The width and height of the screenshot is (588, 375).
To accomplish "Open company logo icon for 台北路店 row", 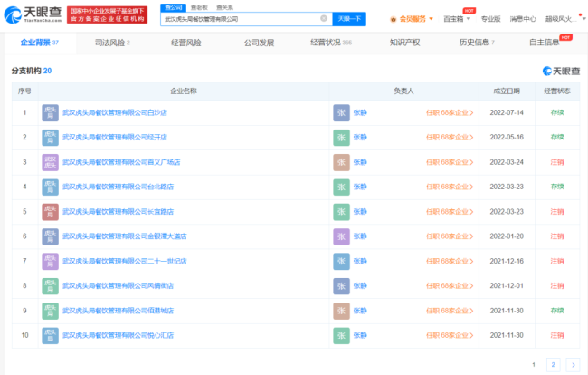I will [51, 187].
